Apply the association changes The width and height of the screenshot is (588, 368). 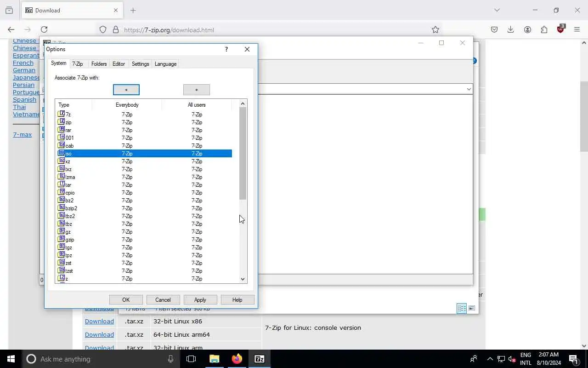[200, 300]
